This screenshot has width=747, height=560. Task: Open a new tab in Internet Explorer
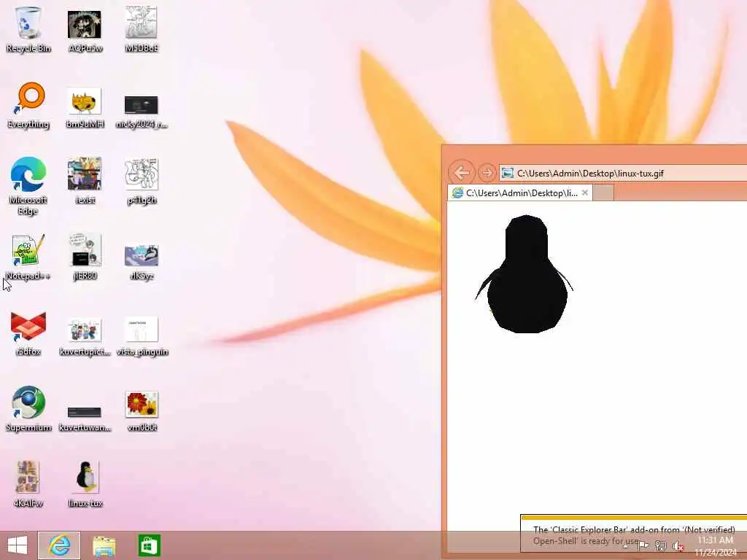tap(603, 192)
